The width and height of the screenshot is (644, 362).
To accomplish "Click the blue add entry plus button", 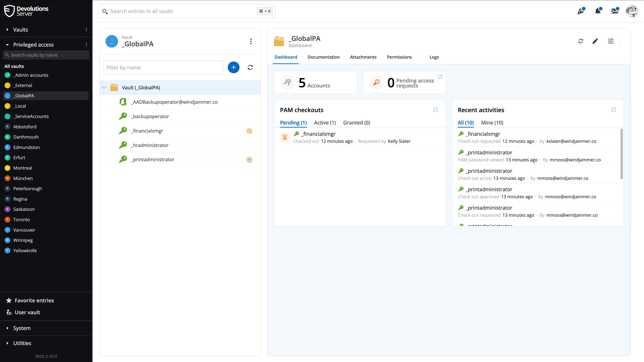I will pyautogui.click(x=233, y=67).
